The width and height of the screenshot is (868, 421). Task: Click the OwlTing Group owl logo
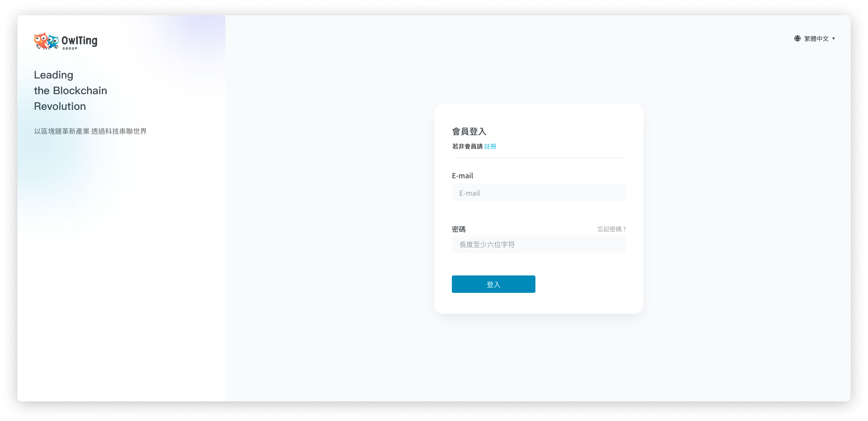[66, 41]
